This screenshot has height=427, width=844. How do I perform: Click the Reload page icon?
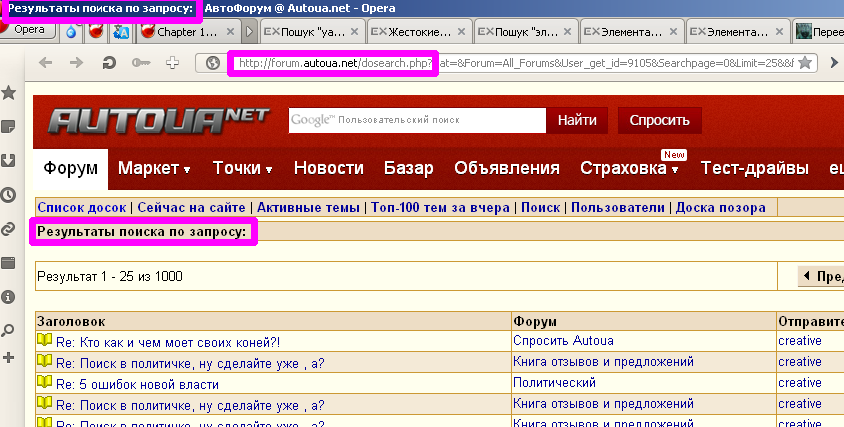point(109,63)
